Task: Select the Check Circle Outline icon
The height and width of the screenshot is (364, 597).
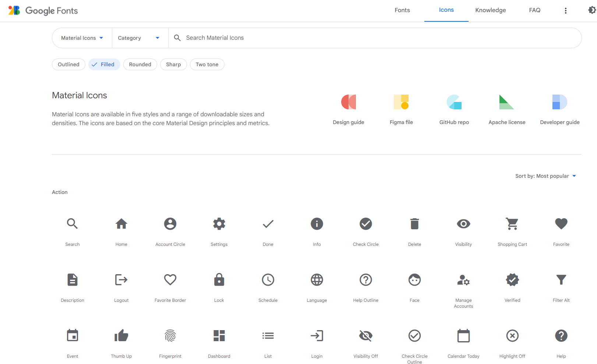Action: 415,336
